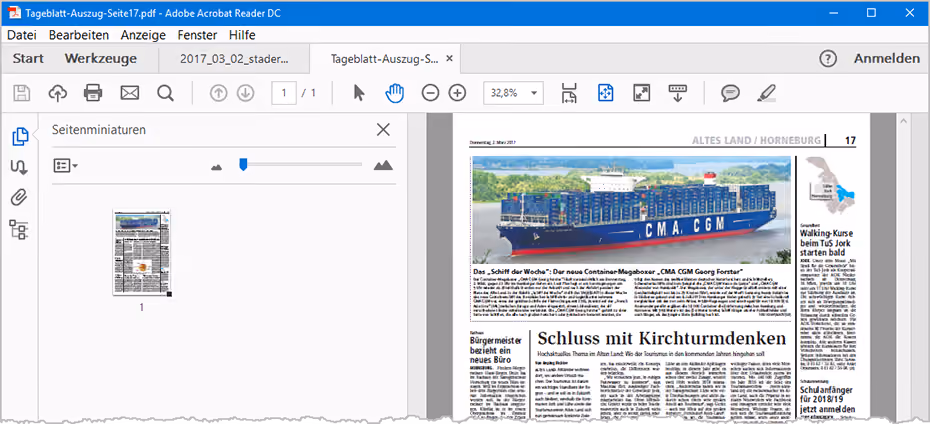Open the model tree pane icon

coord(20,229)
